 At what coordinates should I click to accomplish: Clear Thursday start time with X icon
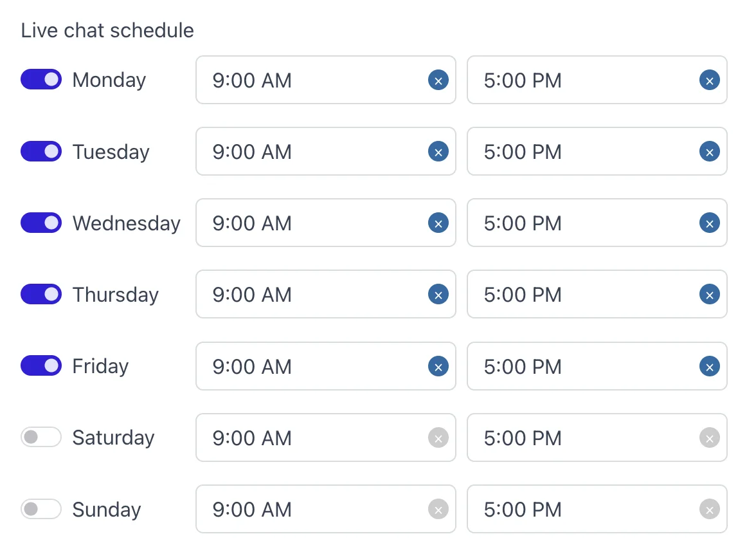438,295
